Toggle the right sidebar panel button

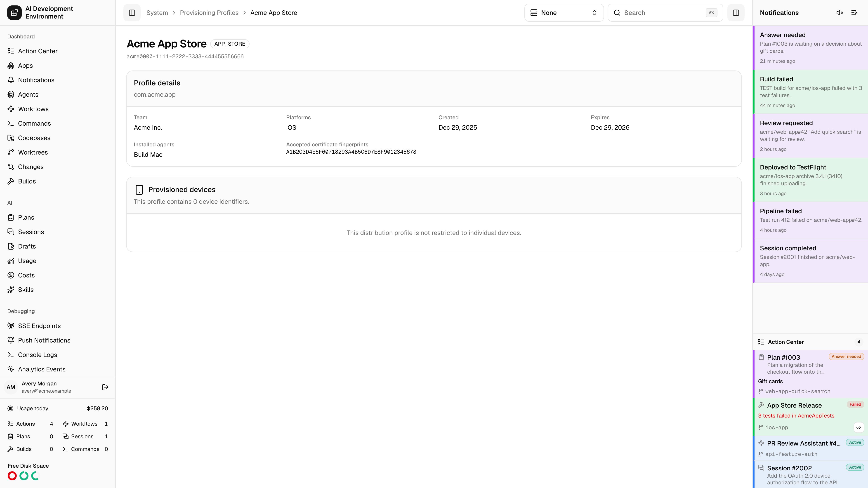(x=736, y=13)
